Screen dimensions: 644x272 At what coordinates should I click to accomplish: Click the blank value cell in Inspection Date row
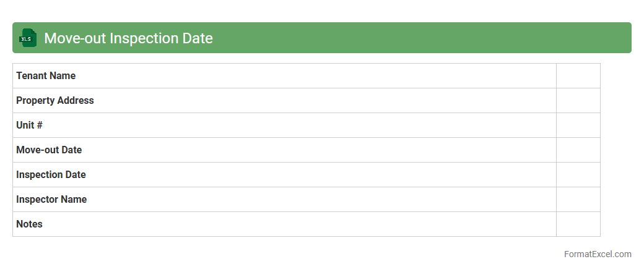(578, 174)
